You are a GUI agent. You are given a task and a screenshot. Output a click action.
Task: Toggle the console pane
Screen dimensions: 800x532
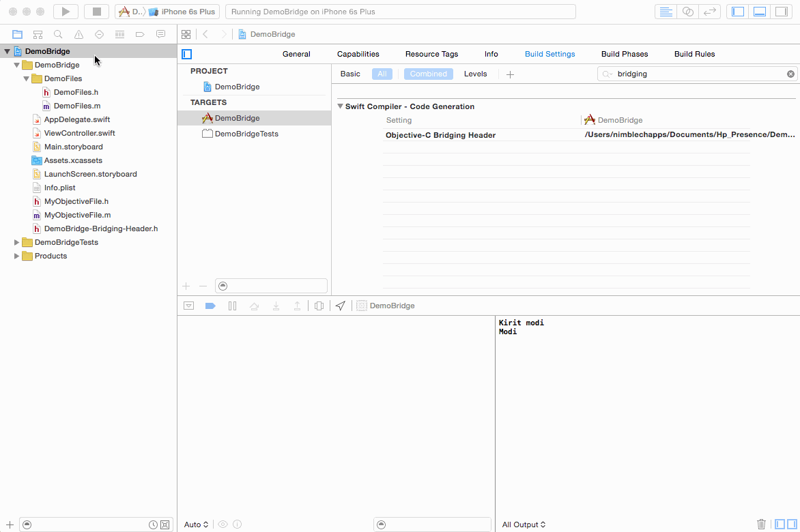pyautogui.click(x=792, y=524)
